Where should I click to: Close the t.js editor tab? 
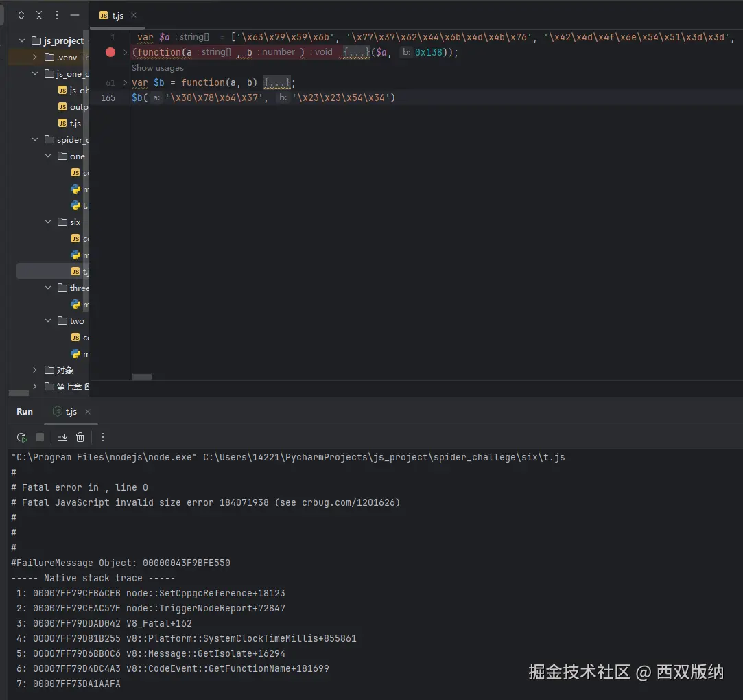coord(134,15)
